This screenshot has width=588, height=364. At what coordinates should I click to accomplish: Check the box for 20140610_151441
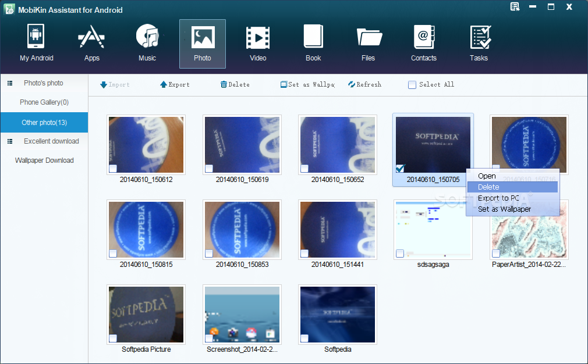pyautogui.click(x=304, y=254)
